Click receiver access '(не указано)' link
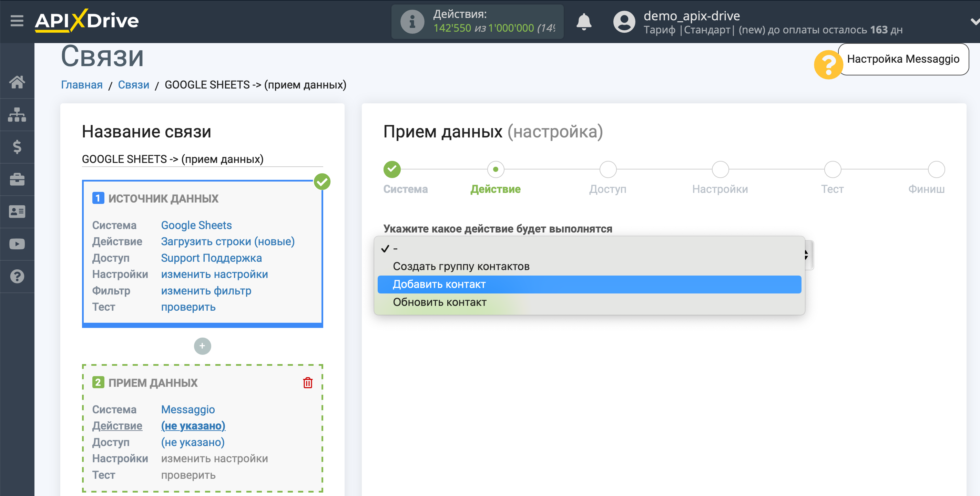Viewport: 980px width, 496px height. pyautogui.click(x=193, y=442)
